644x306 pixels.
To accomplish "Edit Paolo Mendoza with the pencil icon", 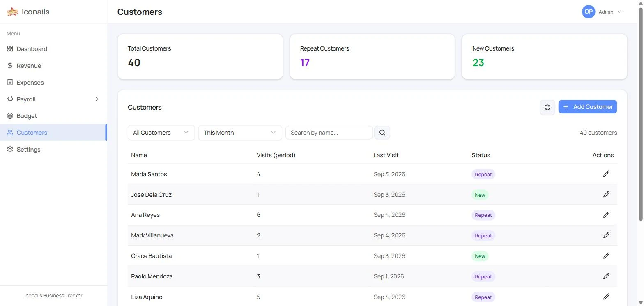I will click(x=606, y=276).
